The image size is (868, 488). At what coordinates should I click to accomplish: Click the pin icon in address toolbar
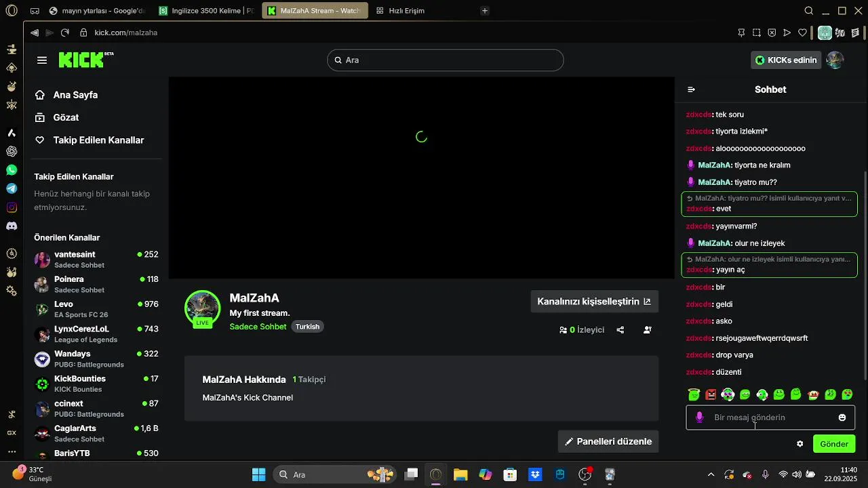[x=741, y=33]
